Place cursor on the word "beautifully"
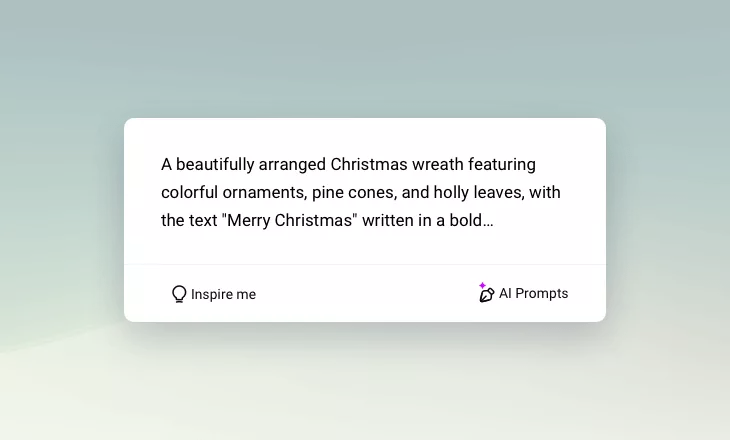Screen dimensions: 730x440 215,165
